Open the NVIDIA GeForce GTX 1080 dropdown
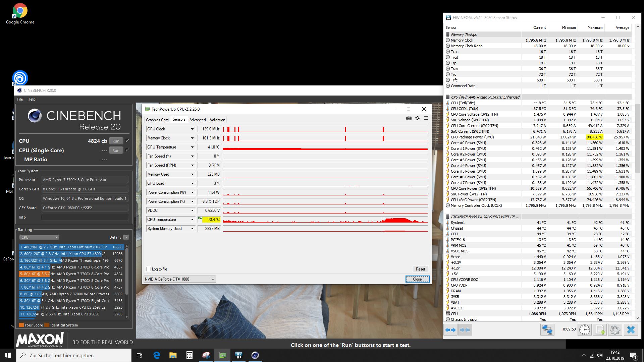 tap(179, 279)
